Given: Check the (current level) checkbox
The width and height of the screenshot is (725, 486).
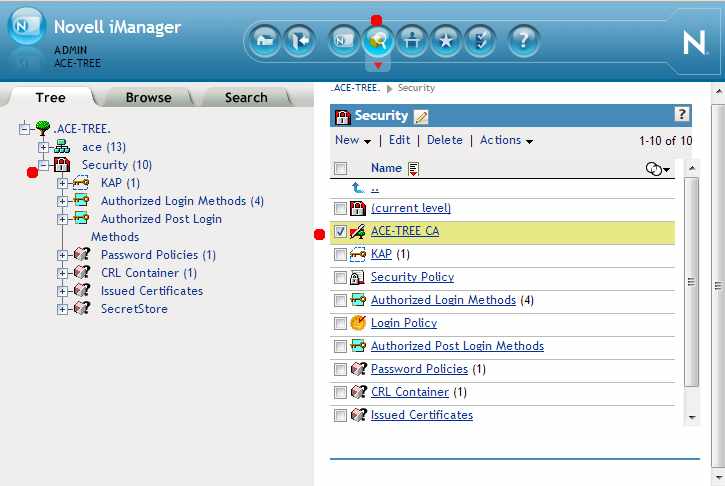Looking at the screenshot, I should click(340, 209).
